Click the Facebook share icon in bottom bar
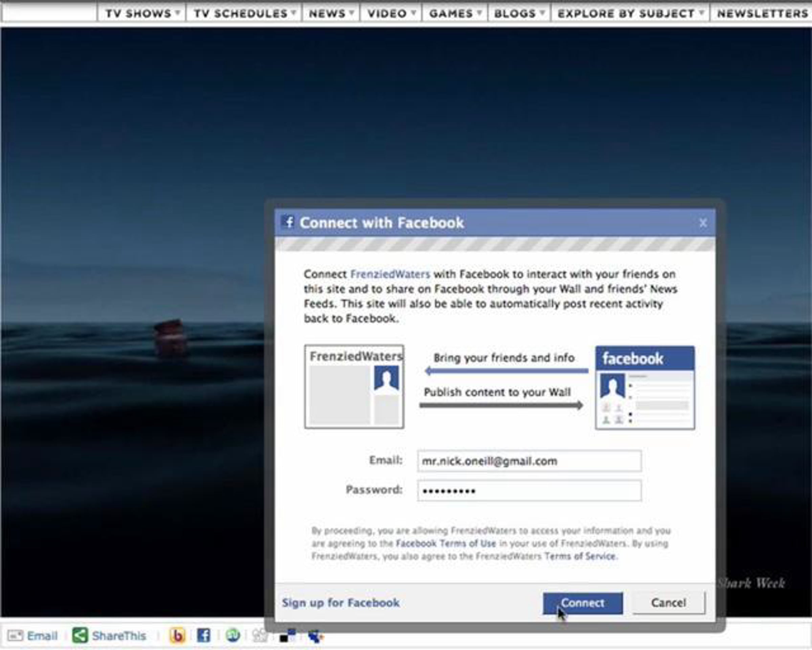812x650 pixels. pyautogui.click(x=203, y=636)
